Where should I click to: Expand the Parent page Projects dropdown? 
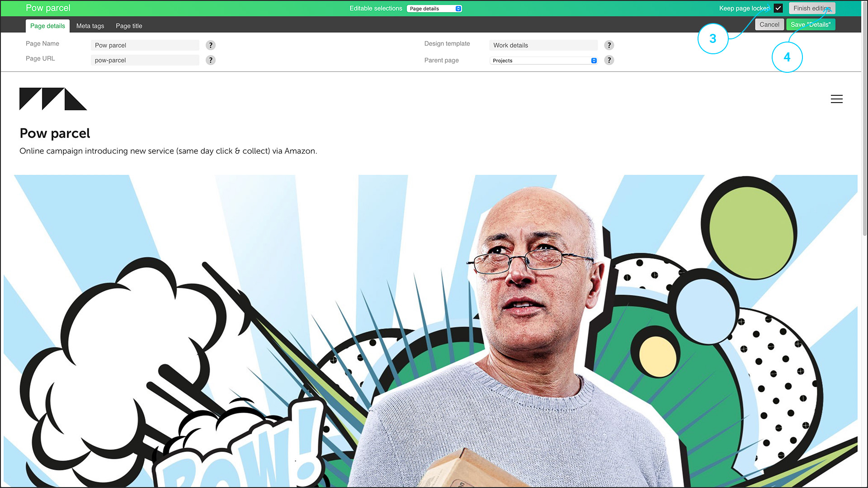544,61
